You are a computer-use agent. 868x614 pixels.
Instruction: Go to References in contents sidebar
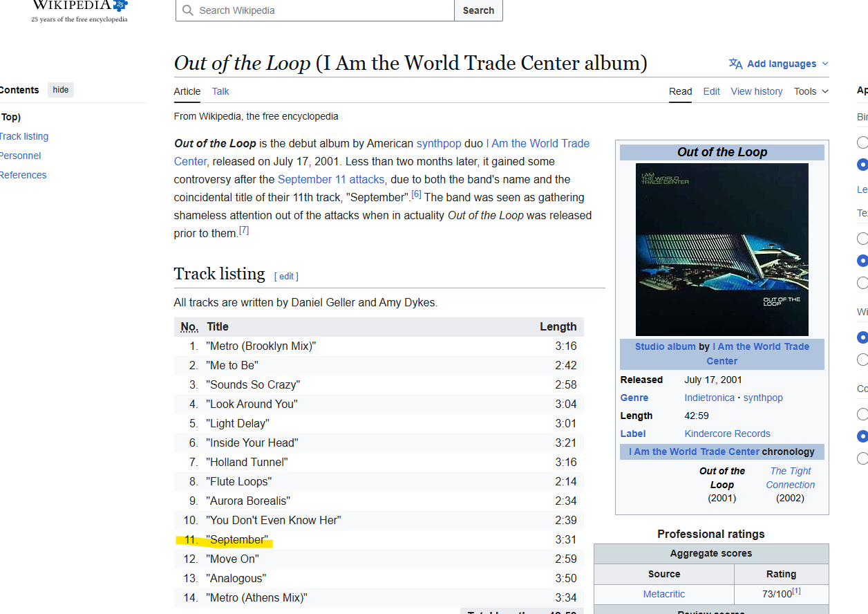pos(23,175)
